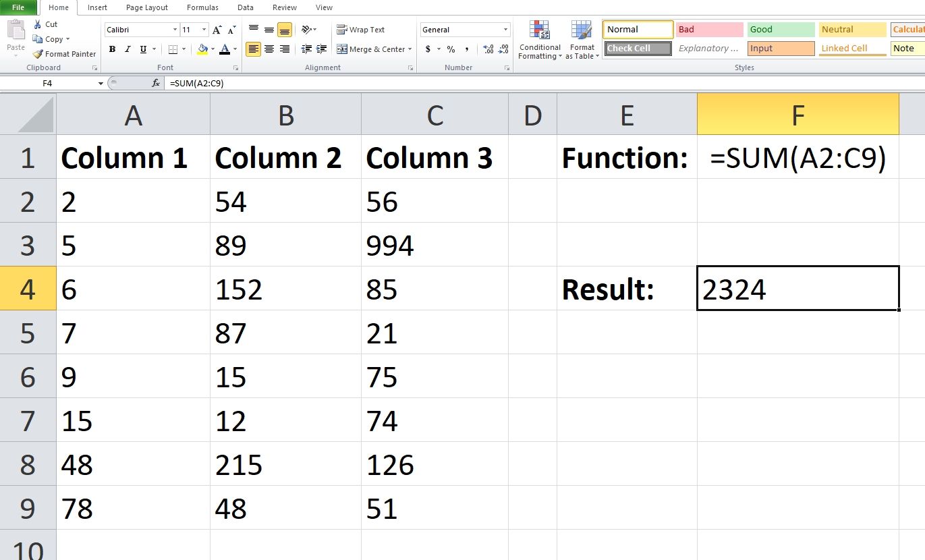Apply the Input cell style
This screenshot has width=925, height=560.
click(x=781, y=49)
